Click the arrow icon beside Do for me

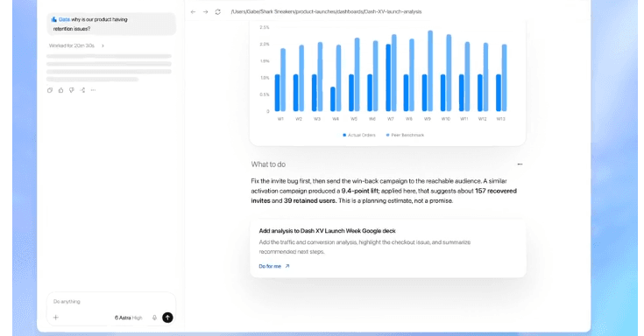(x=287, y=266)
